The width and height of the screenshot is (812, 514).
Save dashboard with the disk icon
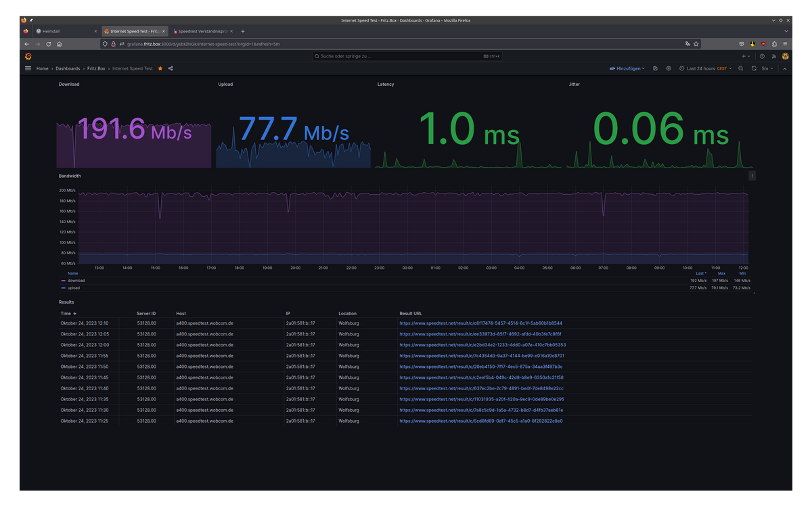click(x=655, y=68)
